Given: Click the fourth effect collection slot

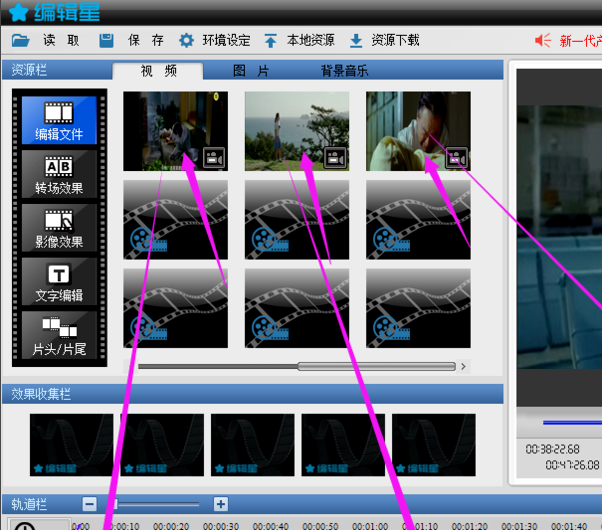Looking at the screenshot, I should coord(343,445).
